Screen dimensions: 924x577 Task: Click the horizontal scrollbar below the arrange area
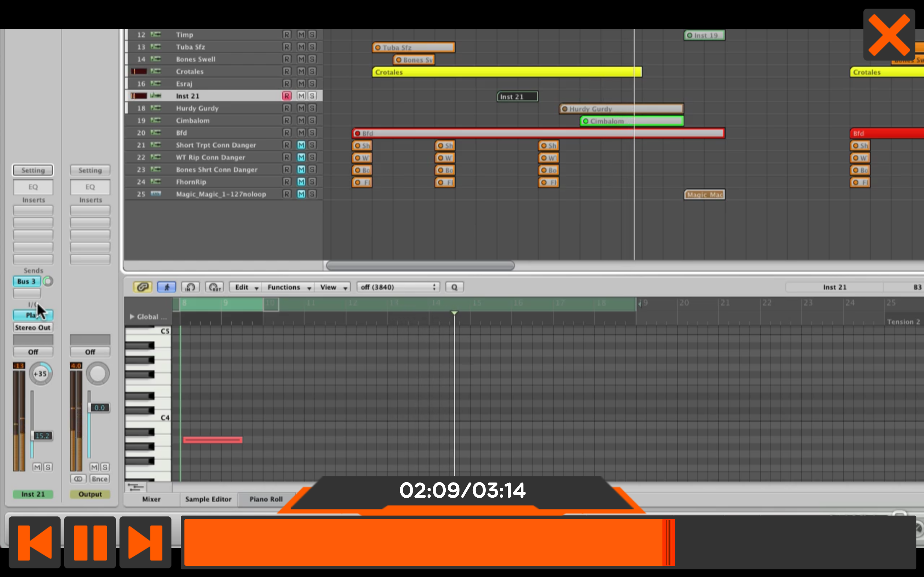420,265
